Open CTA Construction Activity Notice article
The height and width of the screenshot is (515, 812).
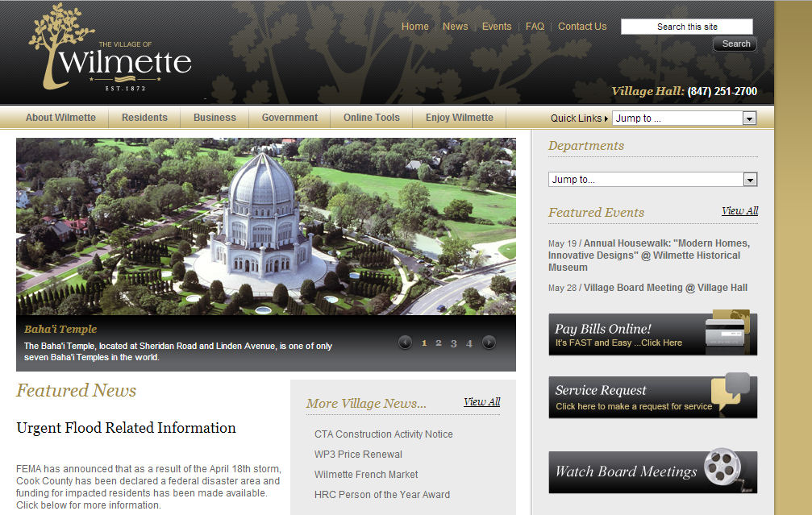tap(383, 434)
